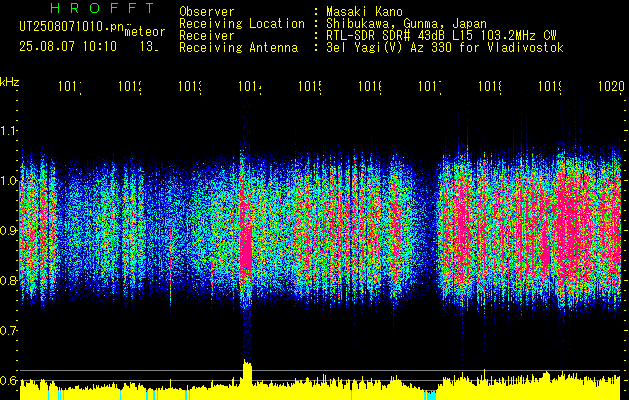629x400 pixels.
Task: Click the 1.1 frequency axis label
Action: click(x=8, y=130)
